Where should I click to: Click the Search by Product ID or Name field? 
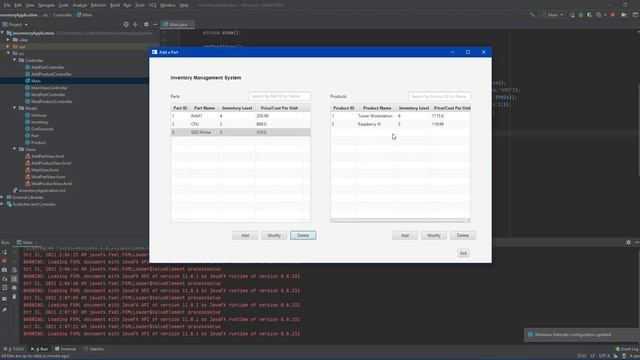pyautogui.click(x=439, y=96)
